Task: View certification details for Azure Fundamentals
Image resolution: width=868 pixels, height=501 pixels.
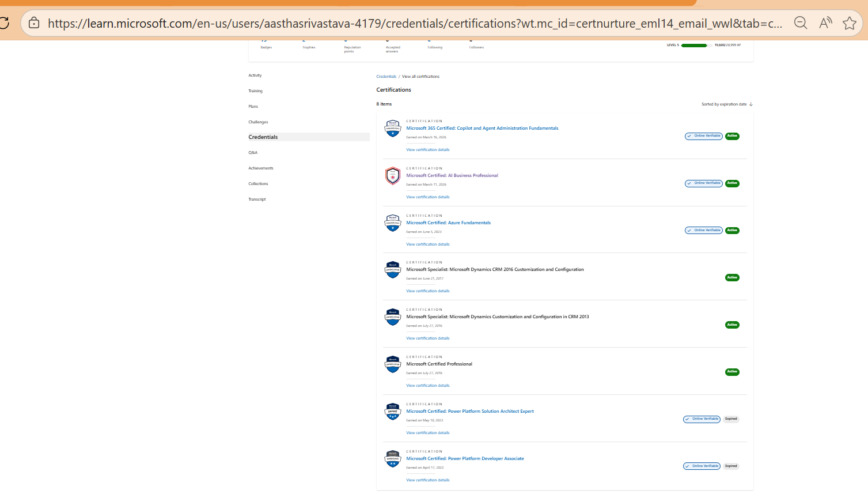Action: tap(428, 244)
